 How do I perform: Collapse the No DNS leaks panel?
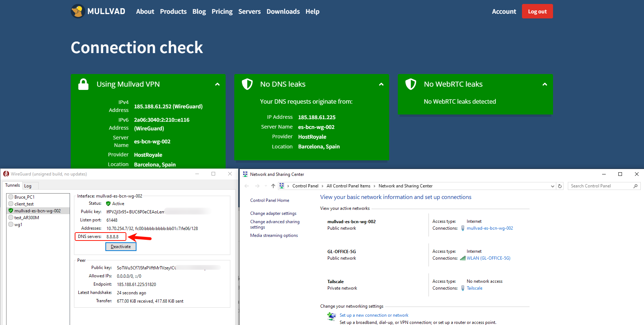tap(381, 84)
